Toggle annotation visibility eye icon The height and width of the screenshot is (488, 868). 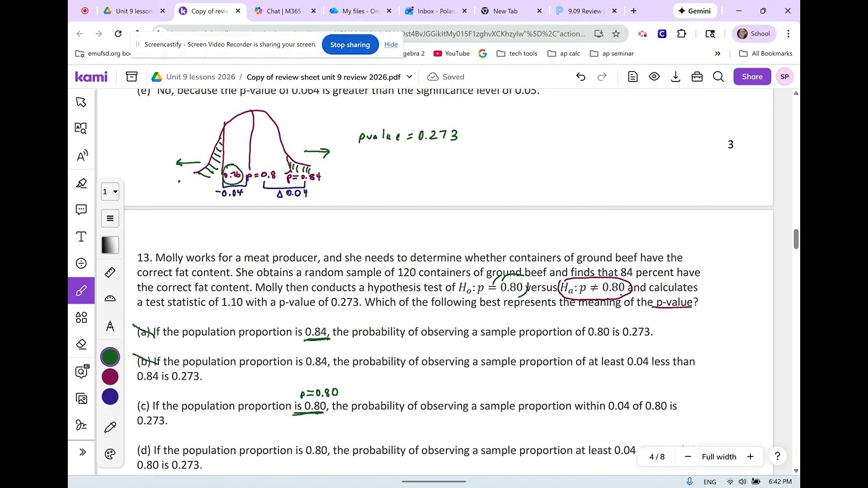coord(654,77)
